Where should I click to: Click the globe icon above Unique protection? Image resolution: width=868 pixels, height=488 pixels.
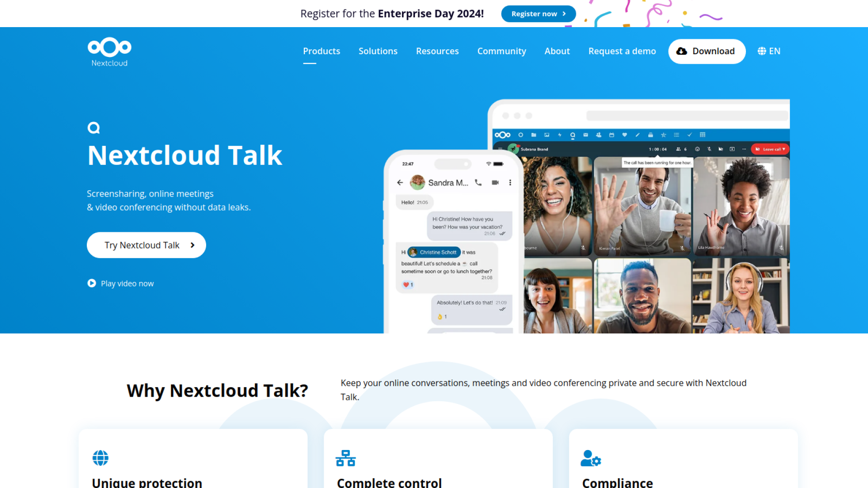pyautogui.click(x=100, y=457)
